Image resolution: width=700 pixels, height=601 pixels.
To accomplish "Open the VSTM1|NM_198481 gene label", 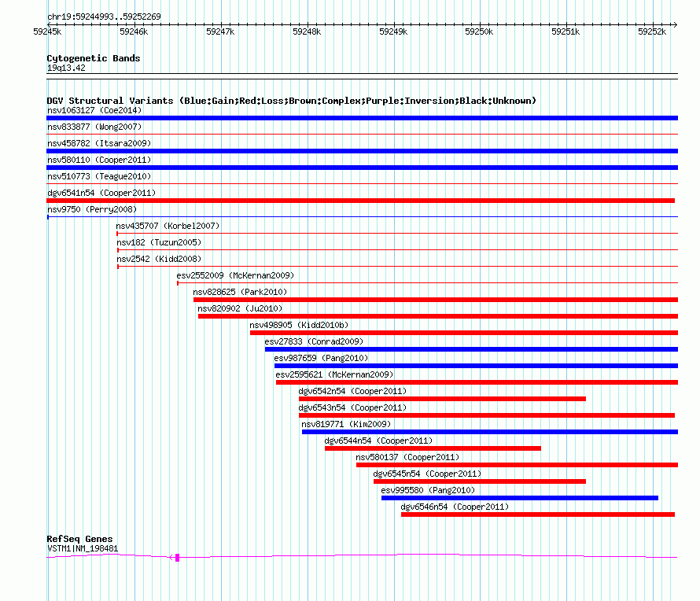I will [x=83, y=549].
